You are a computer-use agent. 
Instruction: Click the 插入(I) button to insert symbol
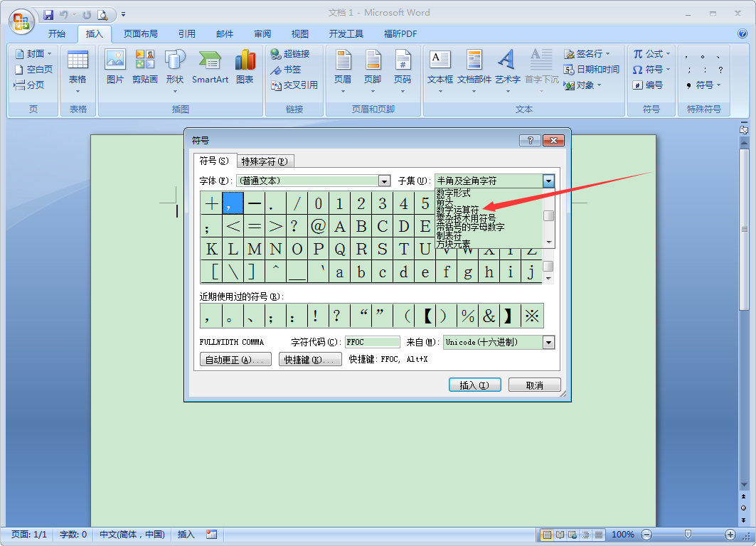(x=474, y=384)
